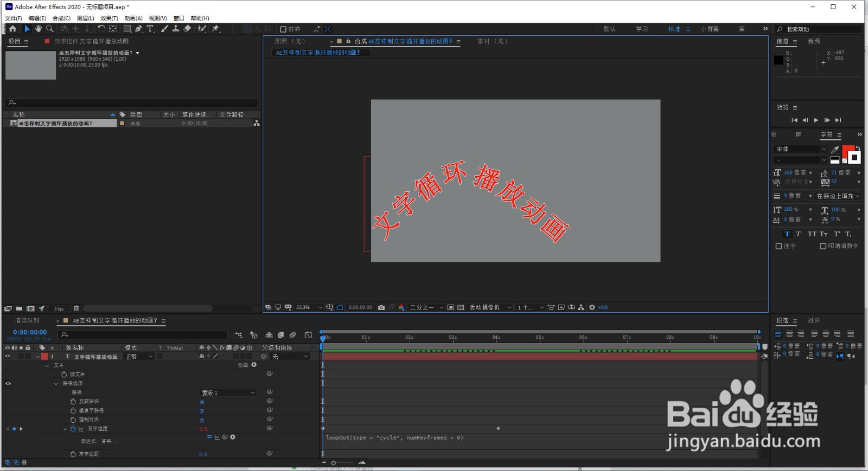
Task: Pick a color with the character eyedropper
Action: (x=835, y=149)
